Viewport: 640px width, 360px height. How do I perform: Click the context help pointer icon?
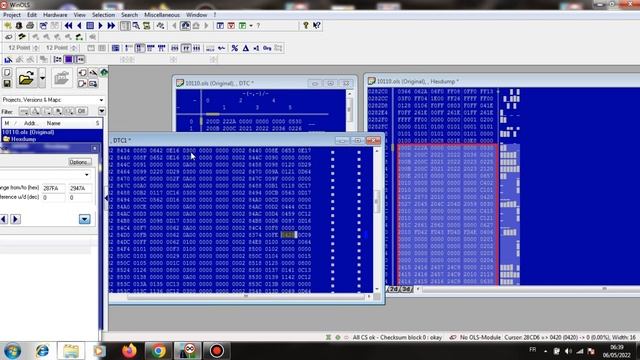[317, 26]
